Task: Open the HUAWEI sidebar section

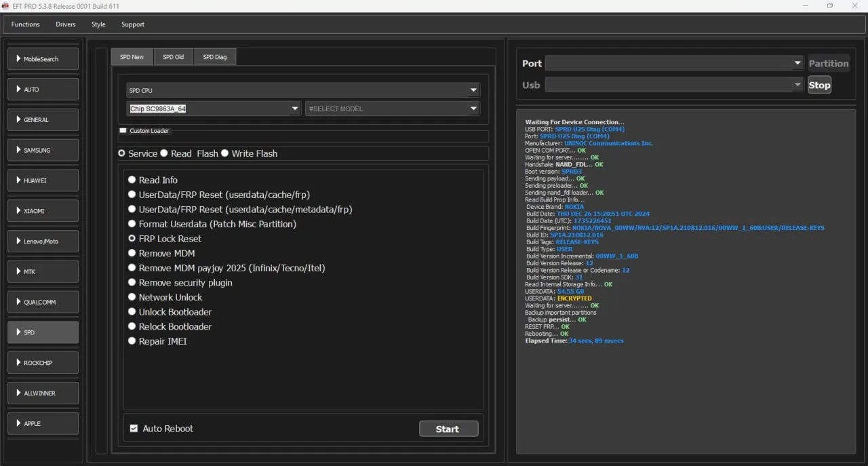Action: (x=43, y=180)
